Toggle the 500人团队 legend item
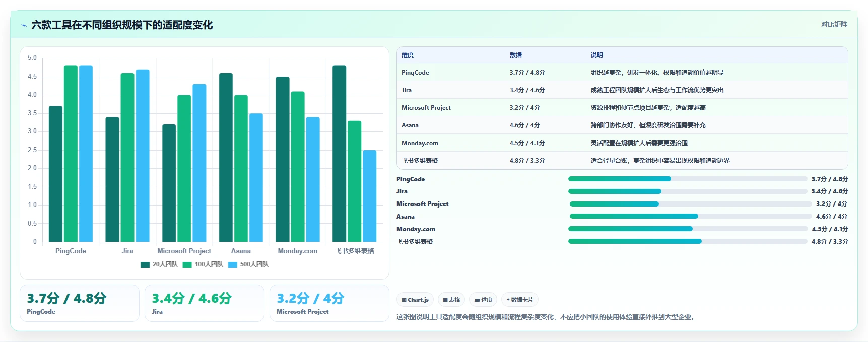Screen dimensions: 868x342 point(248,264)
